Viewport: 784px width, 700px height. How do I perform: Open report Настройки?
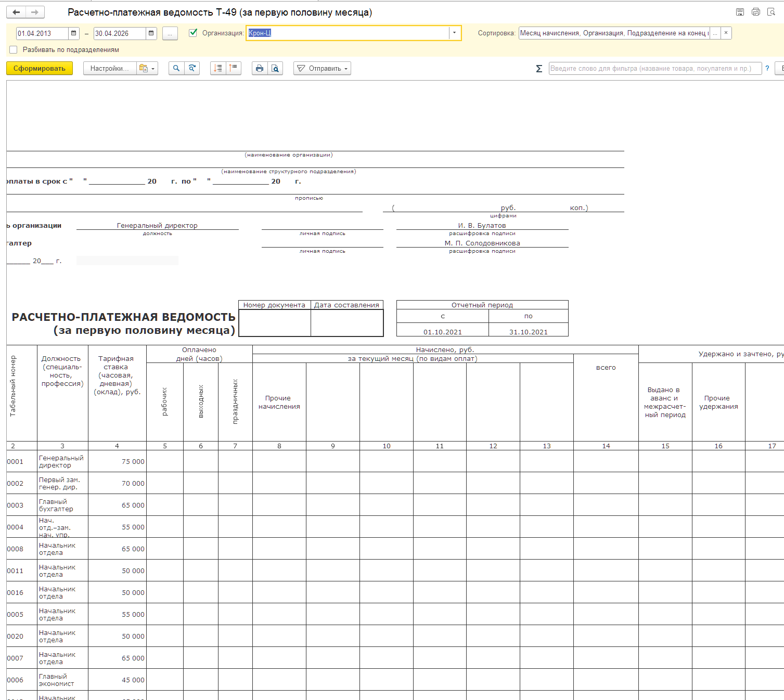point(110,68)
